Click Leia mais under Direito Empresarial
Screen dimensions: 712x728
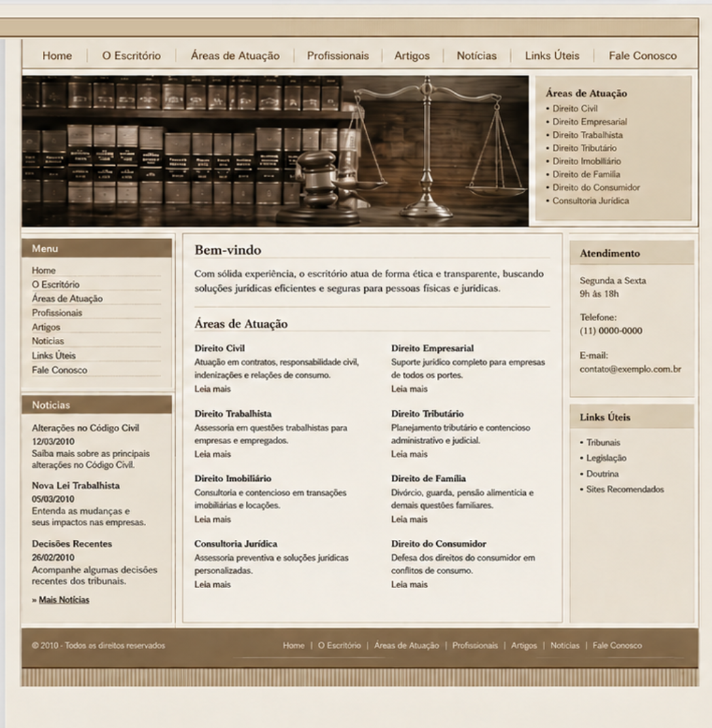coord(409,389)
